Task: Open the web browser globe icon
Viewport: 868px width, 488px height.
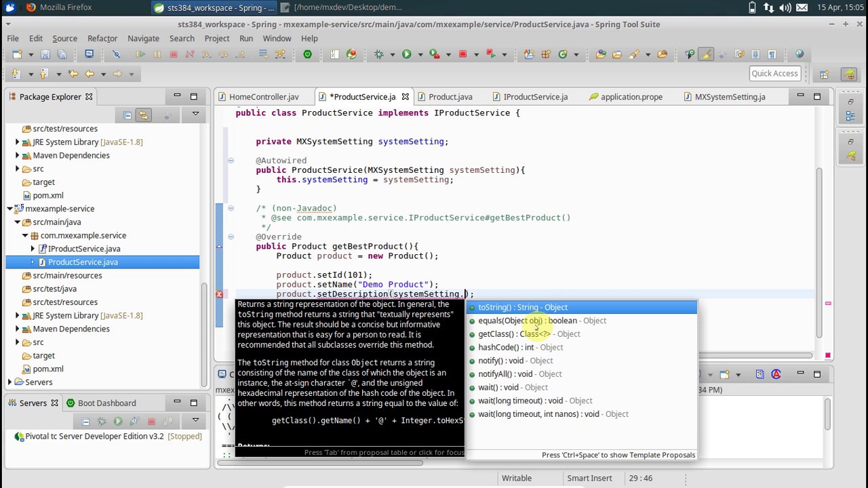Action: [800, 54]
